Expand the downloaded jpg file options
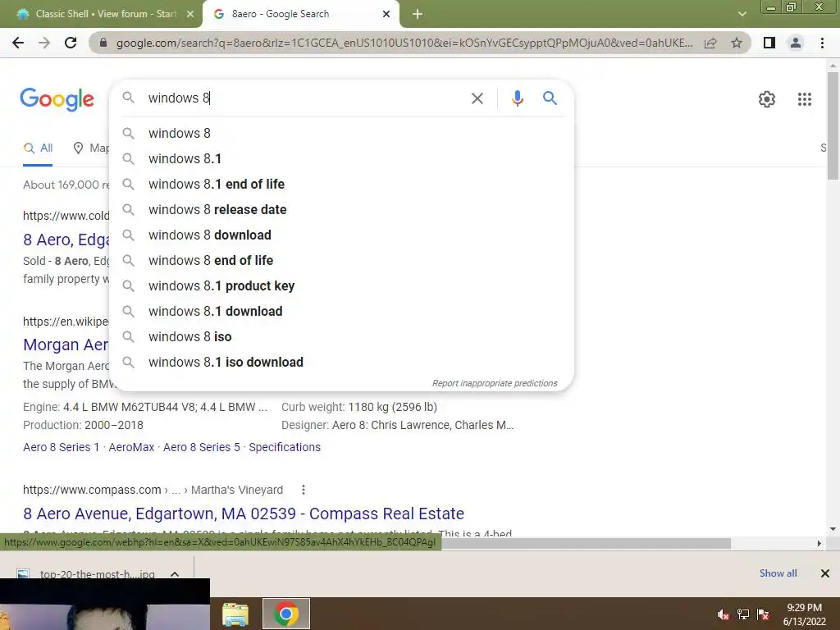 [x=175, y=573]
